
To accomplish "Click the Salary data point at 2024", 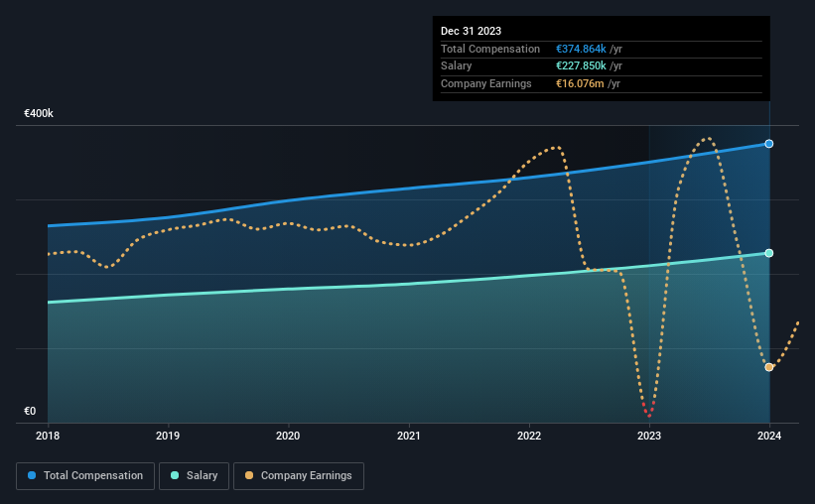I will click(769, 253).
